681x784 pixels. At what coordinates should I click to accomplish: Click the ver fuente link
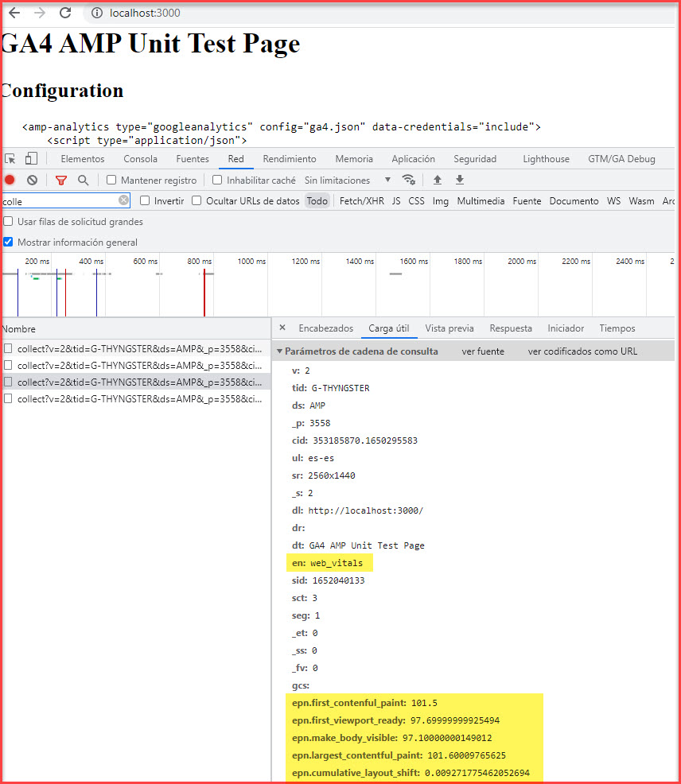(483, 351)
